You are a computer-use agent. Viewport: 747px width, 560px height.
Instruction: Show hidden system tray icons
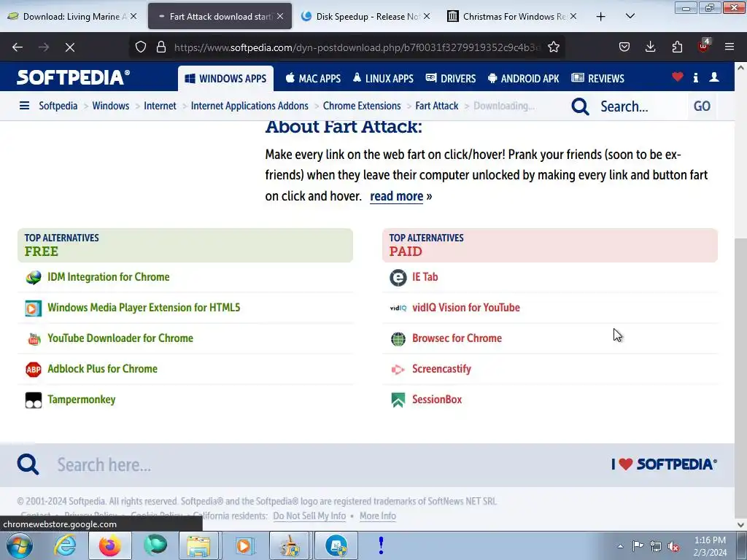click(620, 546)
